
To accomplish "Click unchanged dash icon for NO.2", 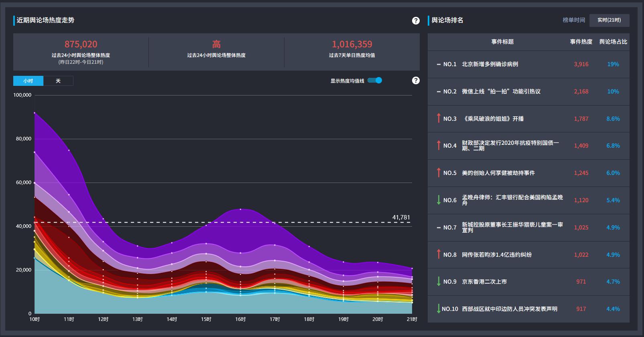I will [x=439, y=91].
